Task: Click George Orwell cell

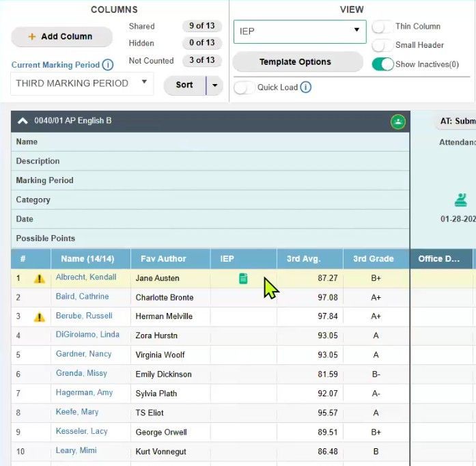Action: (170, 433)
